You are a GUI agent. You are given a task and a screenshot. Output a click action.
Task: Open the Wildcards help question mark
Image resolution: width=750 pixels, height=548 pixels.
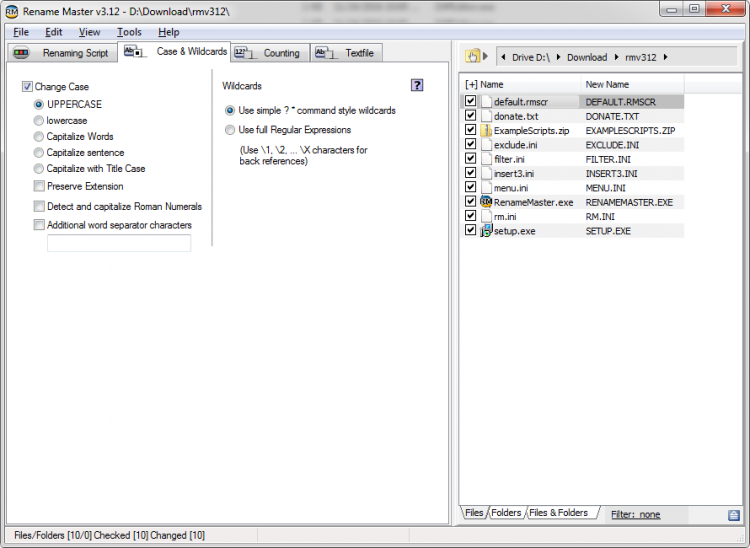tap(417, 85)
